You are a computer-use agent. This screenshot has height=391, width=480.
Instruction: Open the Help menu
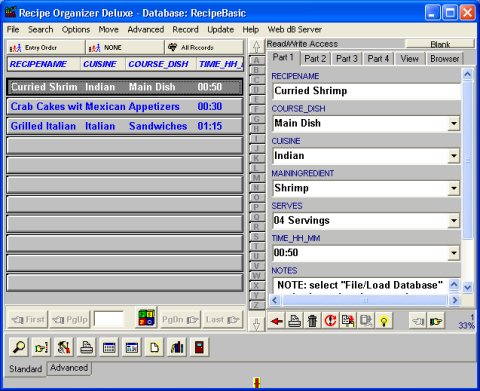[x=251, y=30]
